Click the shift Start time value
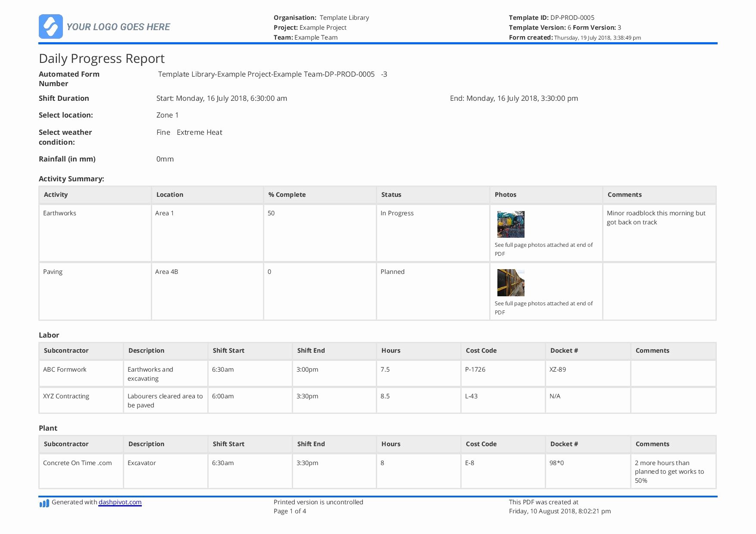 tap(222, 98)
